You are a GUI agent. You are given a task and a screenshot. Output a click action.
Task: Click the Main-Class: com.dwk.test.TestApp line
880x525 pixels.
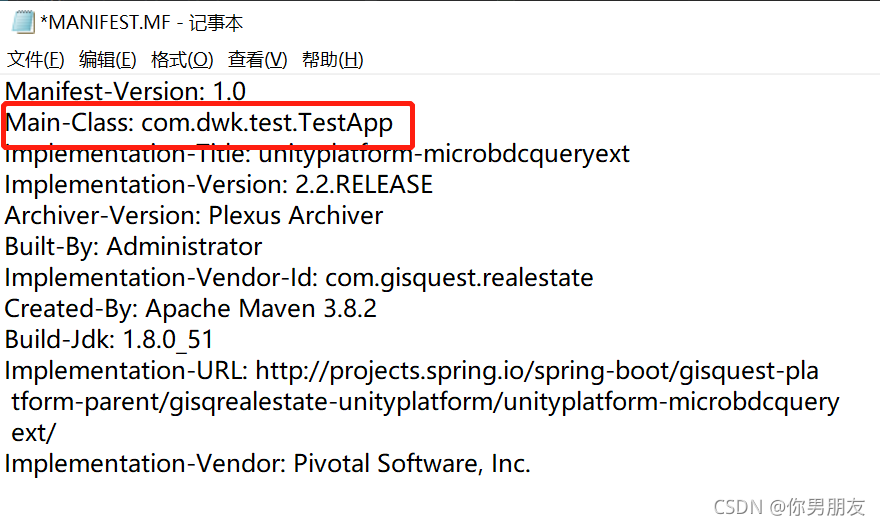point(199,123)
